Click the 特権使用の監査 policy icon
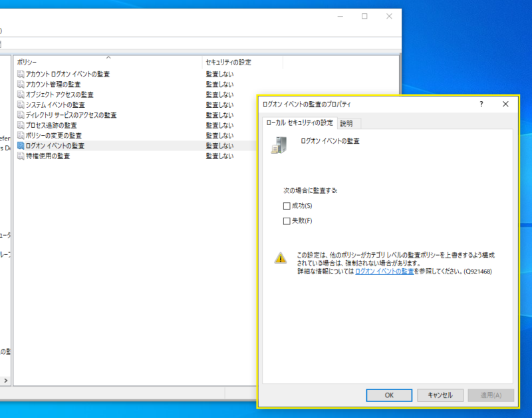 [x=21, y=156]
